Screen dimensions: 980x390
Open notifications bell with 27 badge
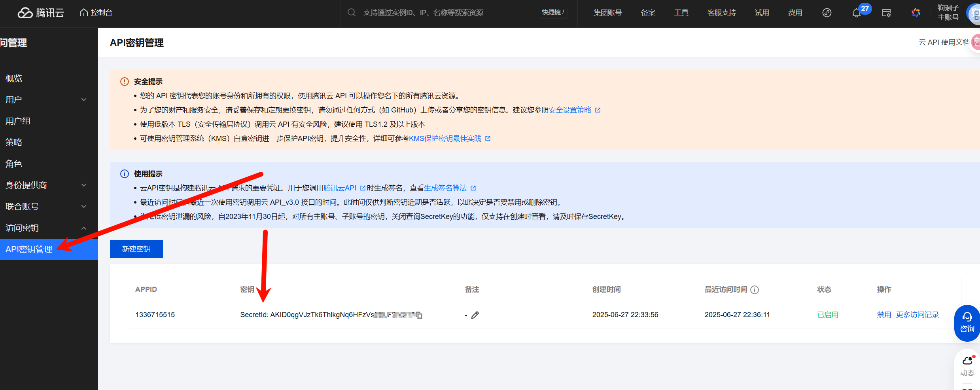[857, 13]
